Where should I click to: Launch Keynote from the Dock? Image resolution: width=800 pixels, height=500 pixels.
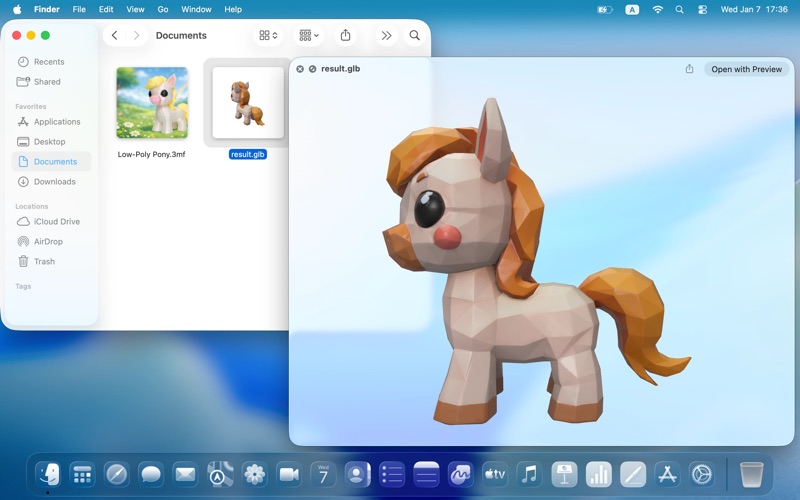click(564, 474)
